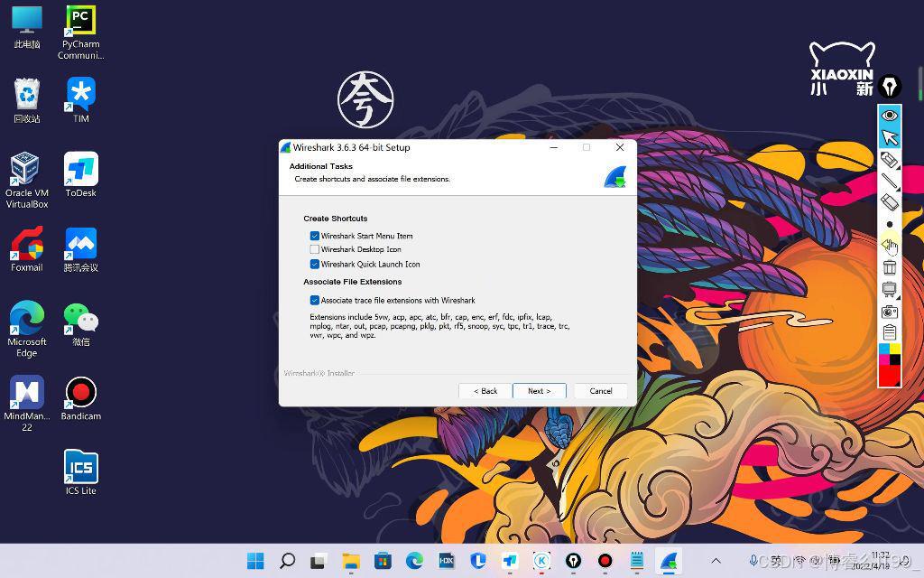Open the 此电脑 desktop icon
This screenshot has width=924, height=578.
pos(27,27)
